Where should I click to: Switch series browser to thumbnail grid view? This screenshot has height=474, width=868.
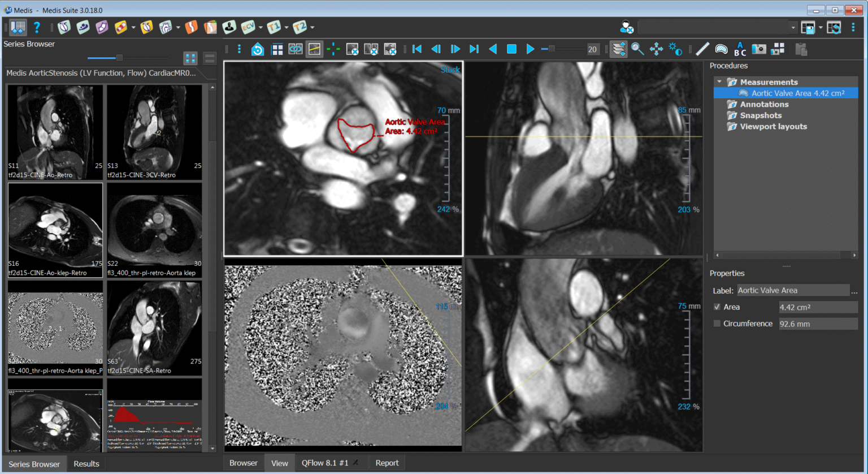(x=190, y=58)
